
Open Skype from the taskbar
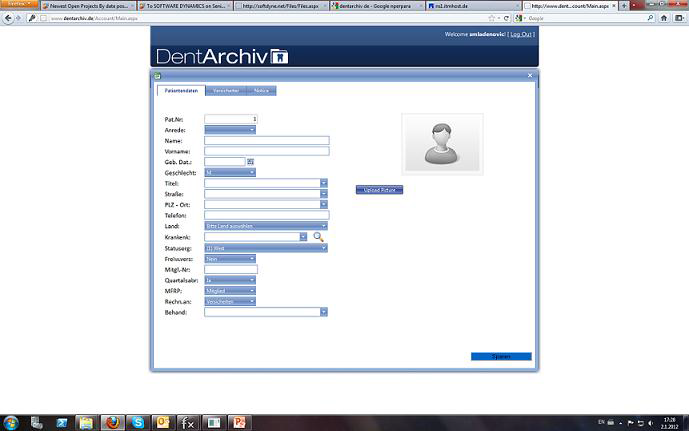(x=138, y=423)
